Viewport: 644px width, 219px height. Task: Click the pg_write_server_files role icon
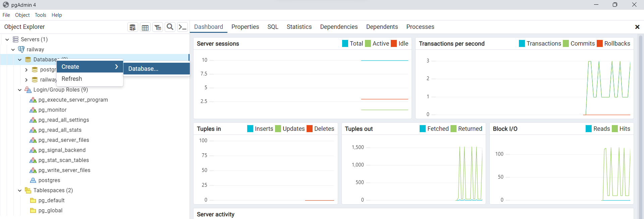[33, 170]
